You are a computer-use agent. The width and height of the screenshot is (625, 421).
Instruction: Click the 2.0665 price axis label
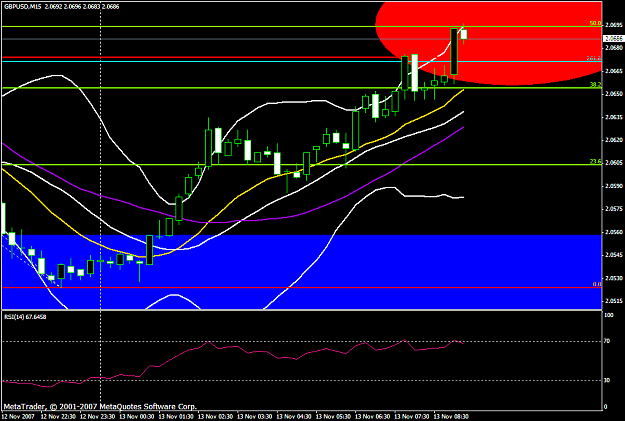tap(614, 71)
